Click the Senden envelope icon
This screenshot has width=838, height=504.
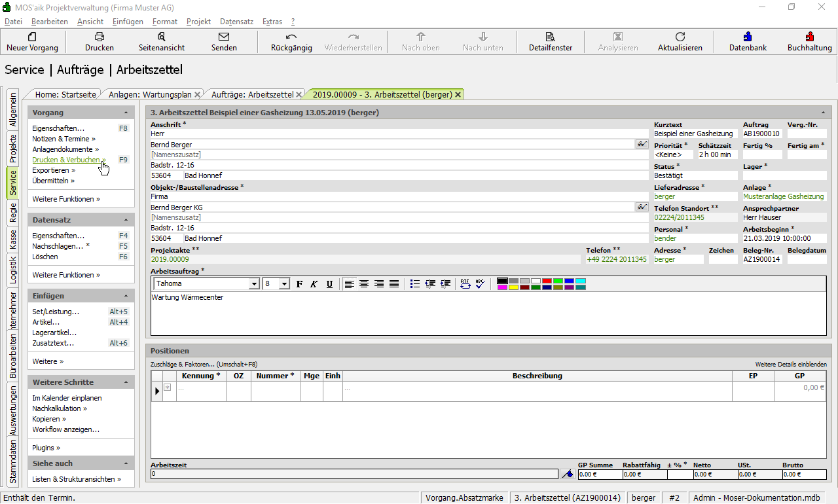[x=224, y=37]
